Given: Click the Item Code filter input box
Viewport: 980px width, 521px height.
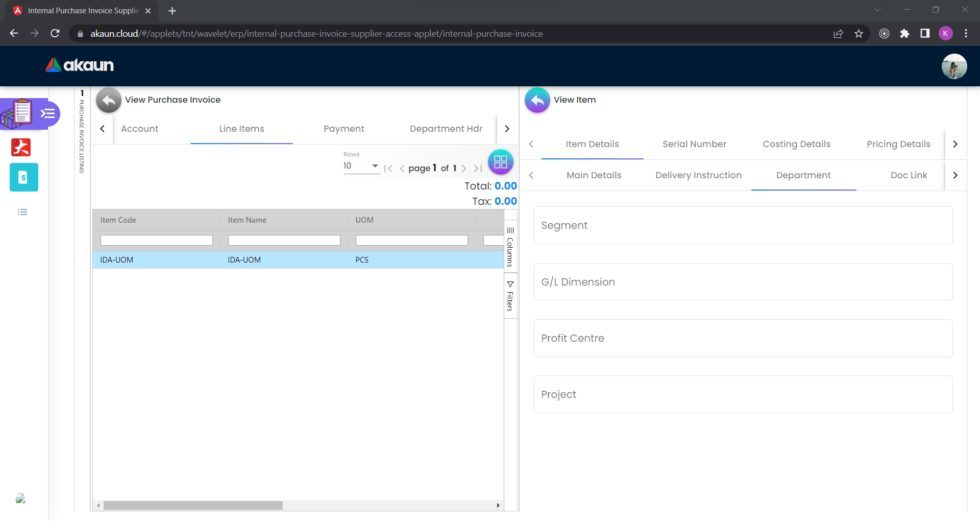Looking at the screenshot, I should [156, 240].
